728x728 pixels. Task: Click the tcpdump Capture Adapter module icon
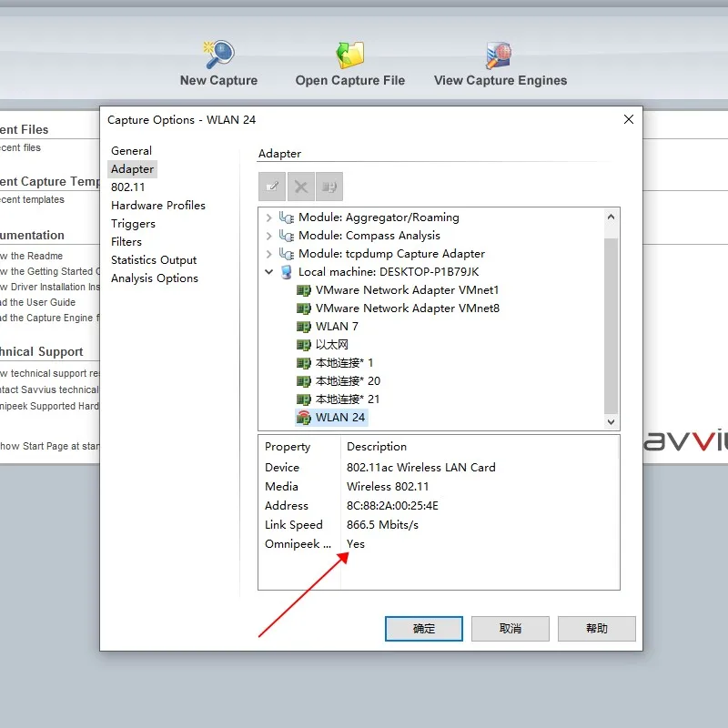point(287,254)
